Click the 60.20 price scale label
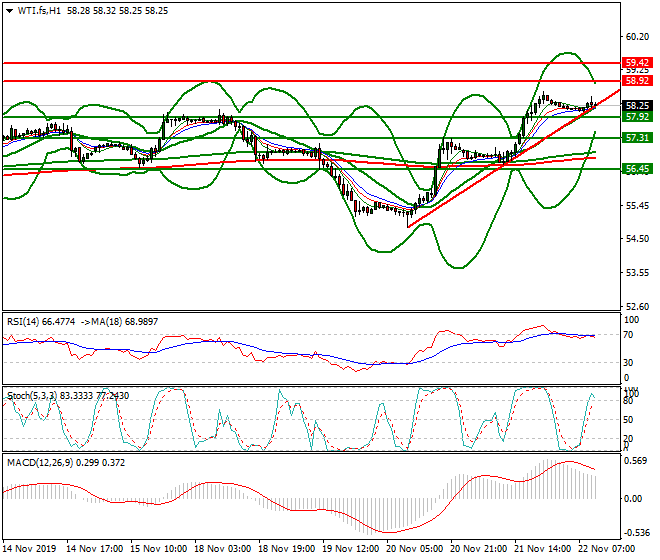The width and height of the screenshot is (660, 560). [x=637, y=36]
